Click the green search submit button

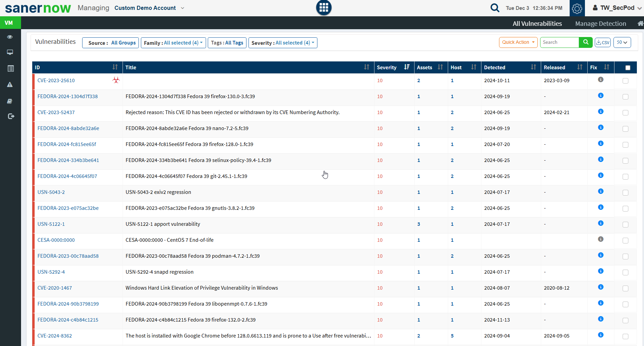click(x=586, y=42)
